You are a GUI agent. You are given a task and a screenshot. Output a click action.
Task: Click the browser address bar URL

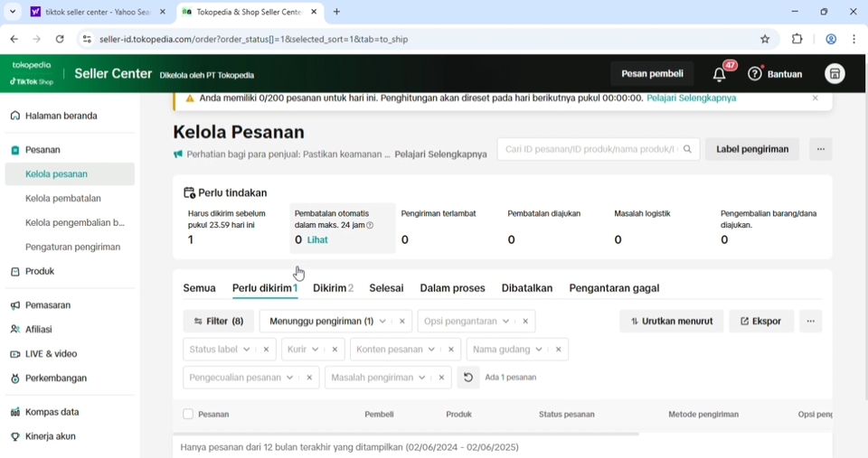click(x=253, y=39)
